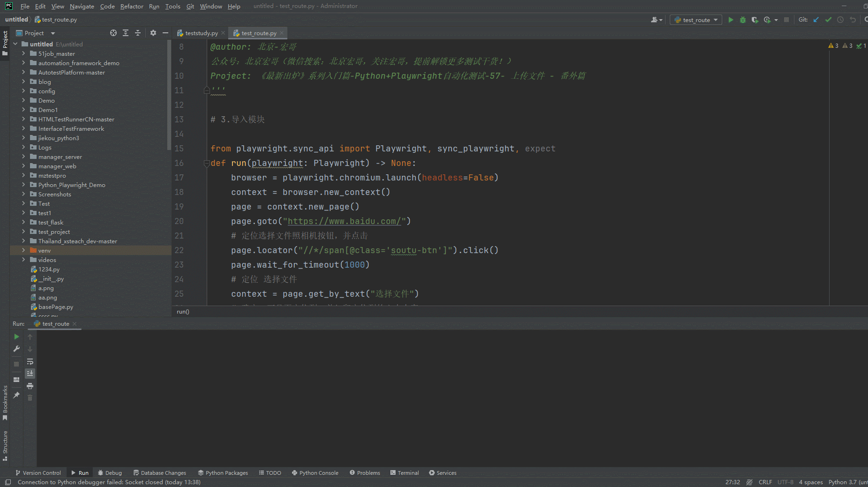
Task: Toggle soft-wrap in the Run panel
Action: click(x=30, y=361)
